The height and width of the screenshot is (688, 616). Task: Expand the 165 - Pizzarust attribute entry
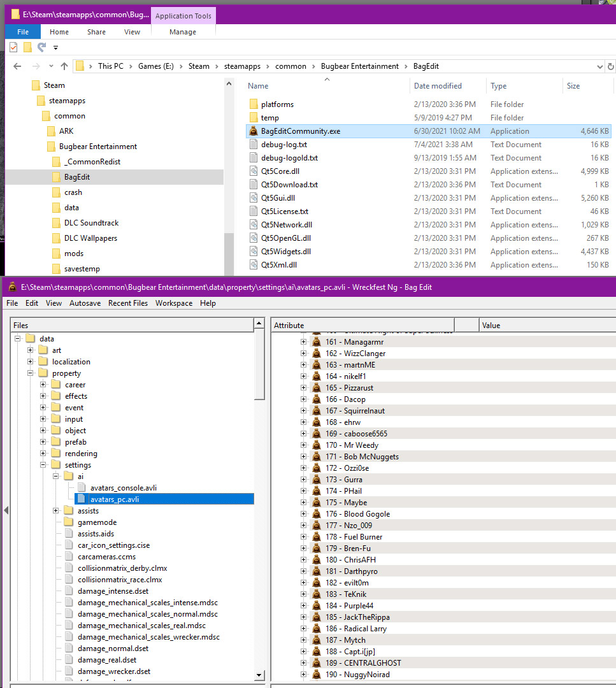tap(303, 387)
